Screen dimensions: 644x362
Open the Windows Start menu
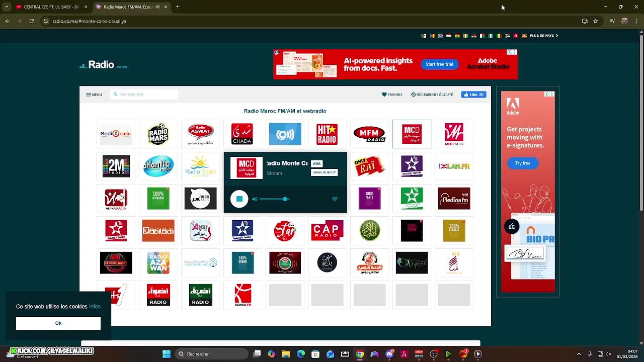point(167,354)
